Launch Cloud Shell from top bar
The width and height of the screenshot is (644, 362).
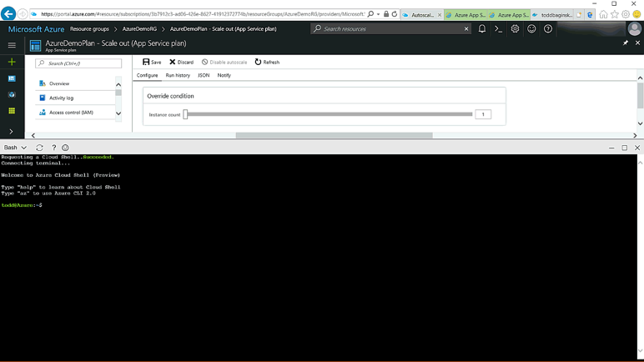coord(499,28)
